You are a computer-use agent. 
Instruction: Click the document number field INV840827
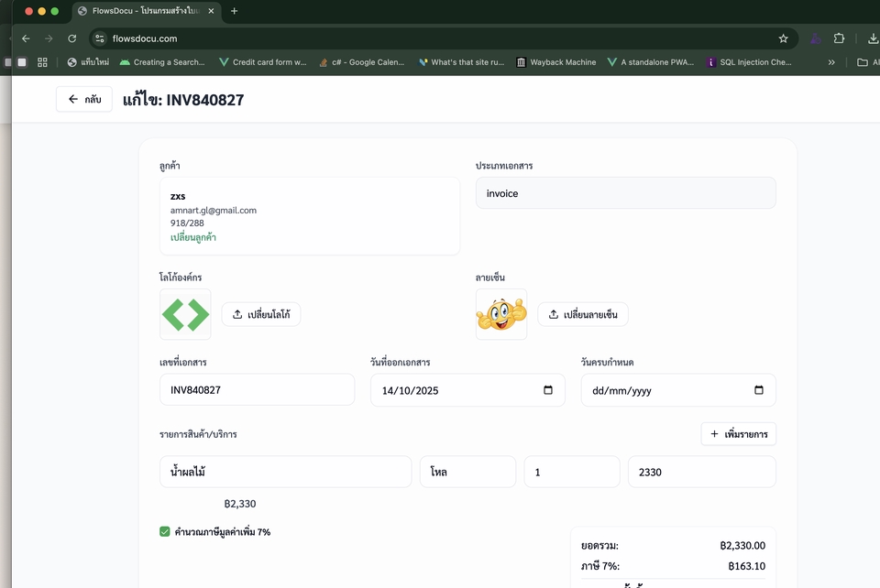[x=257, y=390]
